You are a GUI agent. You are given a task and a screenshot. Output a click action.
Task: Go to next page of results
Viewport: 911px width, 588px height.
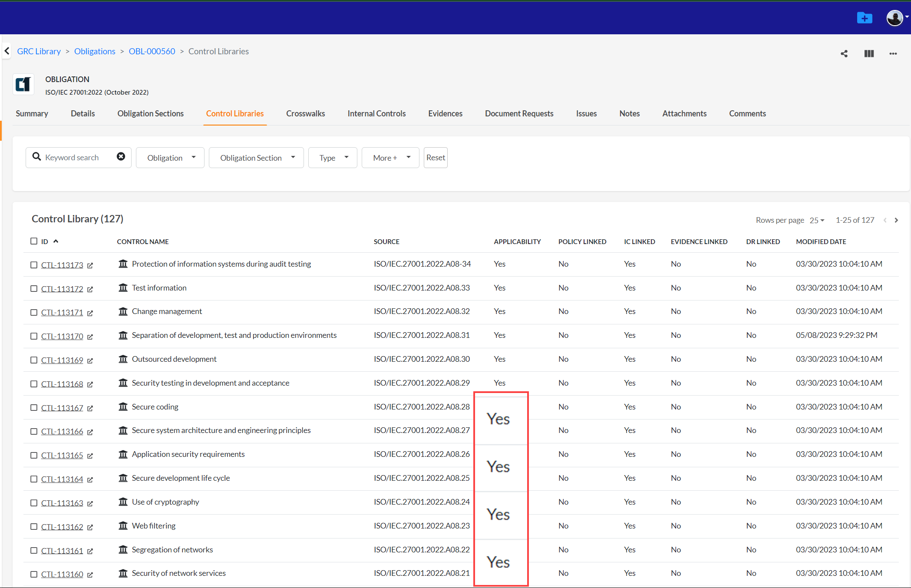(x=896, y=220)
